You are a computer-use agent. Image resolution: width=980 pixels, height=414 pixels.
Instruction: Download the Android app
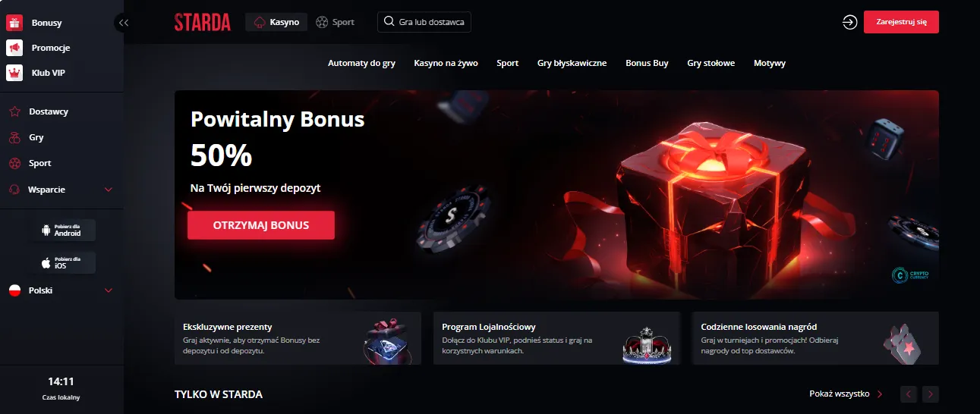coord(64,230)
